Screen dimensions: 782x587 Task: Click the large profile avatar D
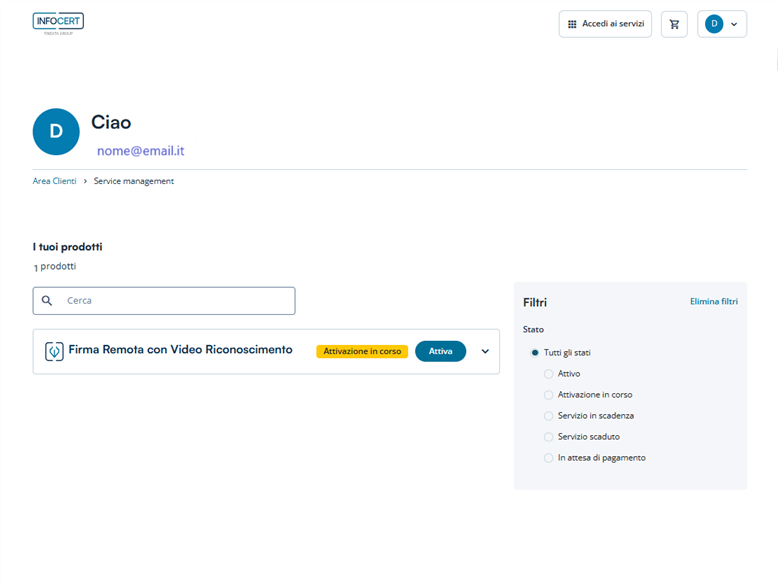[x=56, y=131]
